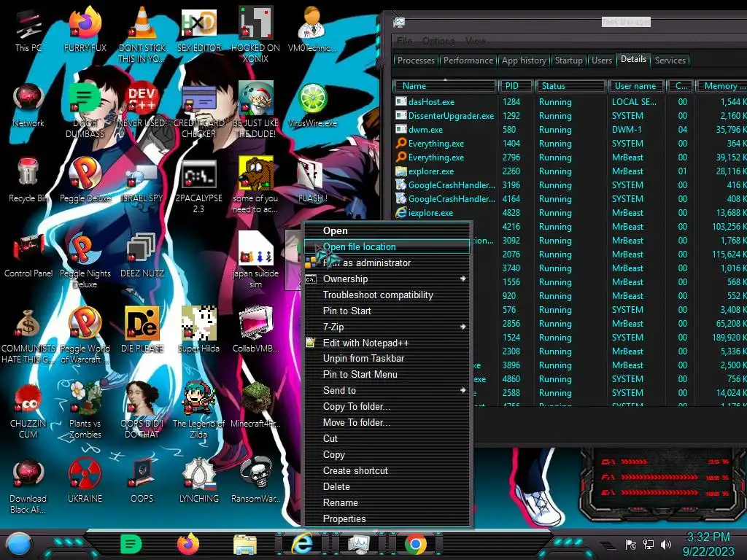The image size is (747, 560).
Task: Launch Google Chrome from the taskbar
Action: click(x=415, y=544)
